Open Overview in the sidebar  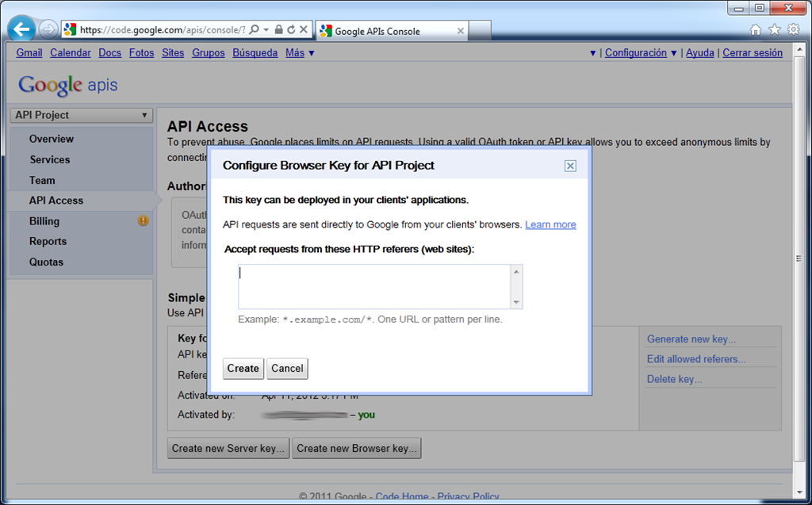pyautogui.click(x=52, y=139)
